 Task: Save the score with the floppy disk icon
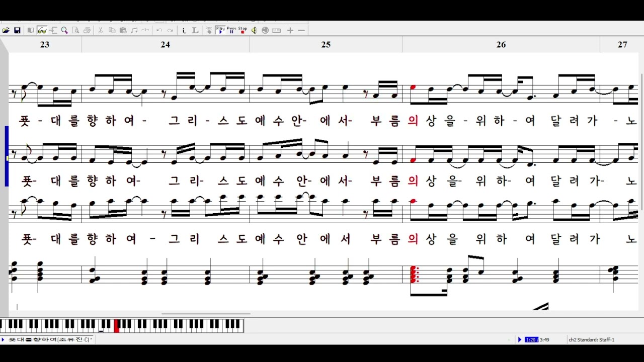(x=17, y=31)
